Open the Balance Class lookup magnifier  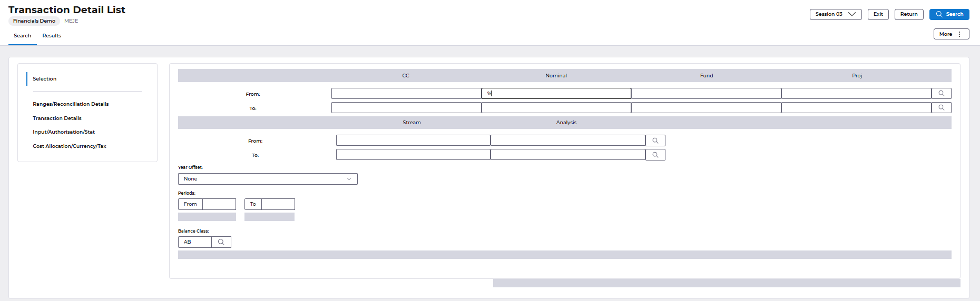221,242
